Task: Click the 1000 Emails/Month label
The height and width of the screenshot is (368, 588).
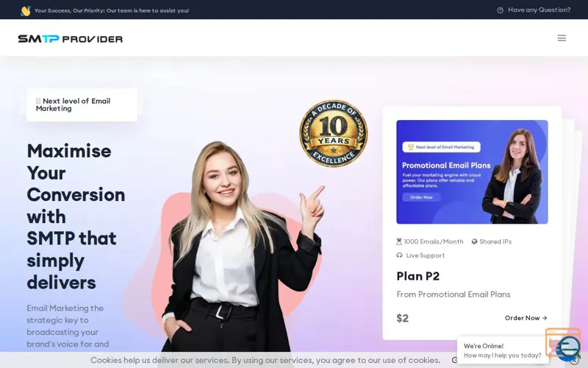Action: (x=434, y=241)
